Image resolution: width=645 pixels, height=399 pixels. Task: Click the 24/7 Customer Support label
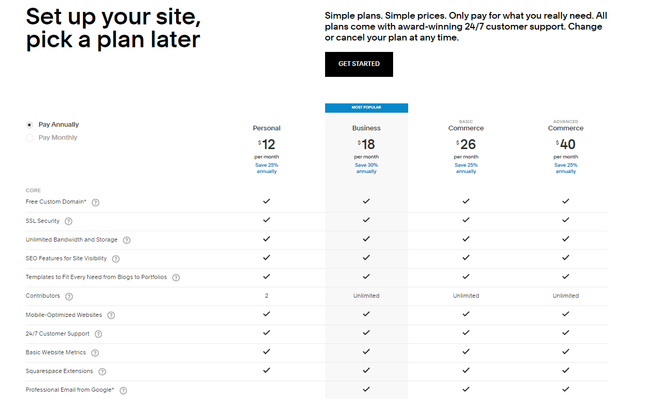point(58,334)
